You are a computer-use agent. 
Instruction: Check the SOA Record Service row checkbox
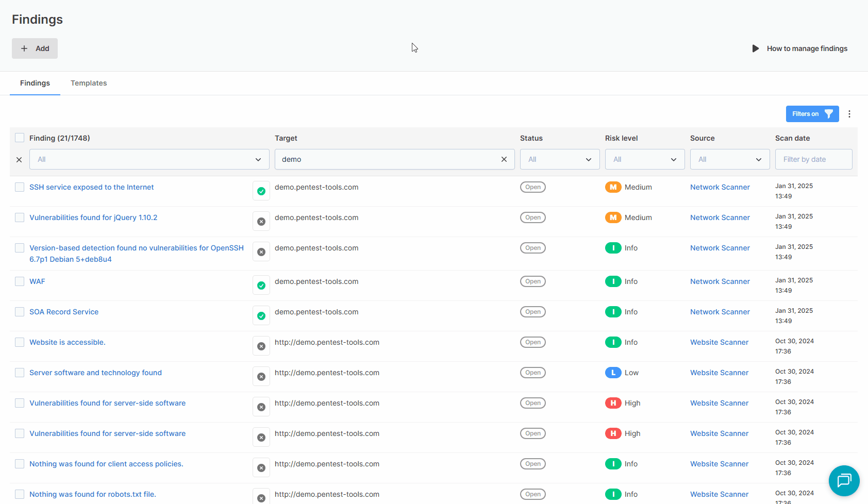20,312
